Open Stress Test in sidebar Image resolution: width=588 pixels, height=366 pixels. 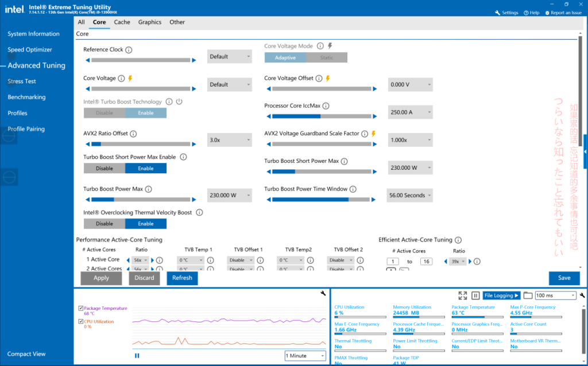[22, 81]
